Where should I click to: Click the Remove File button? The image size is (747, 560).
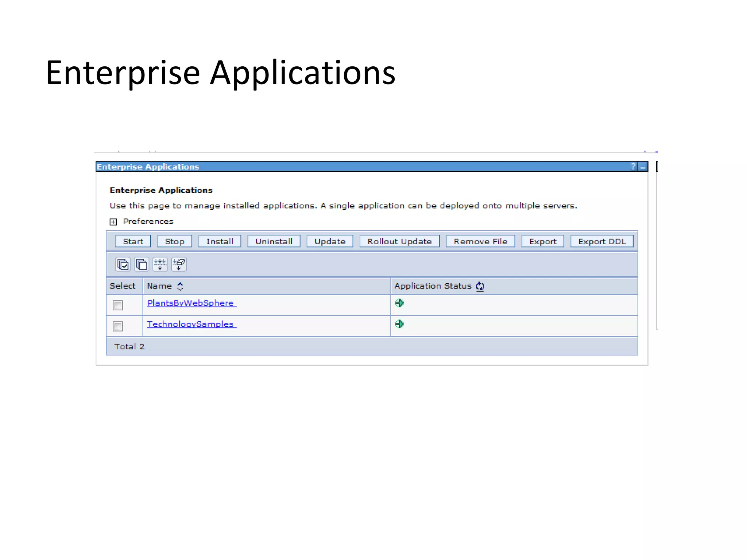(x=481, y=241)
